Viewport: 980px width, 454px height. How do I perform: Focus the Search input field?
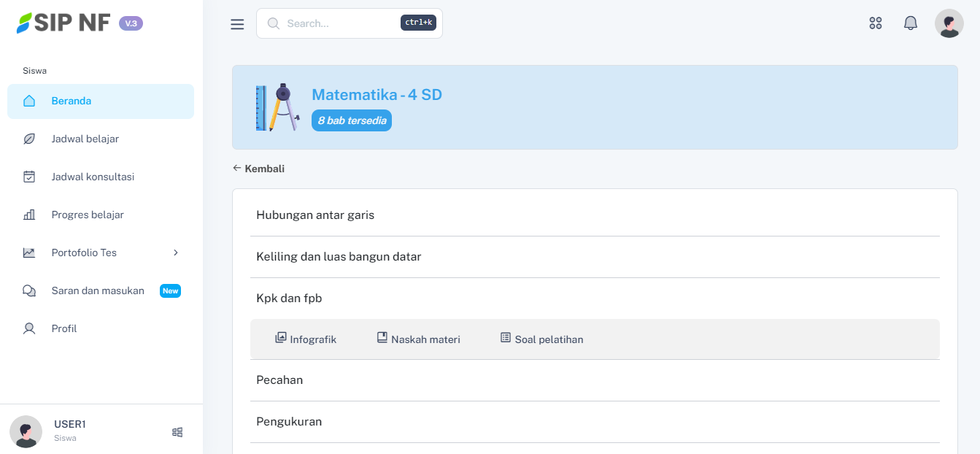339,23
